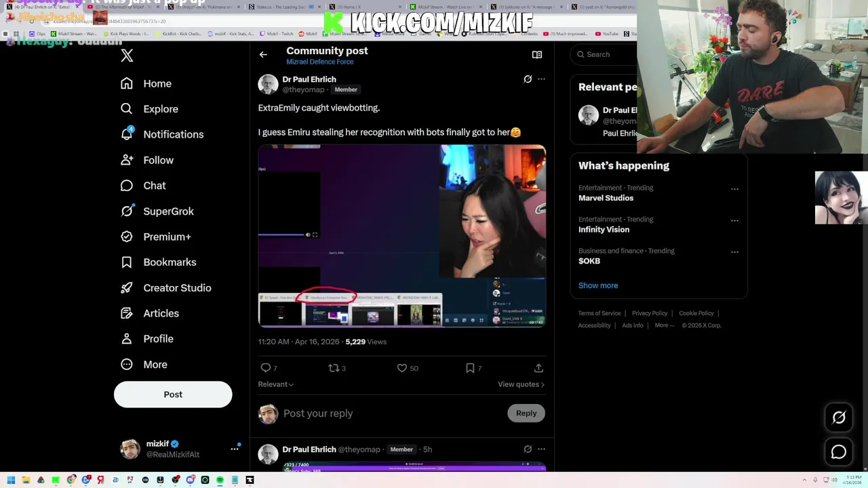Click Show more under What's happening
The width and height of the screenshot is (868, 488).
point(598,285)
